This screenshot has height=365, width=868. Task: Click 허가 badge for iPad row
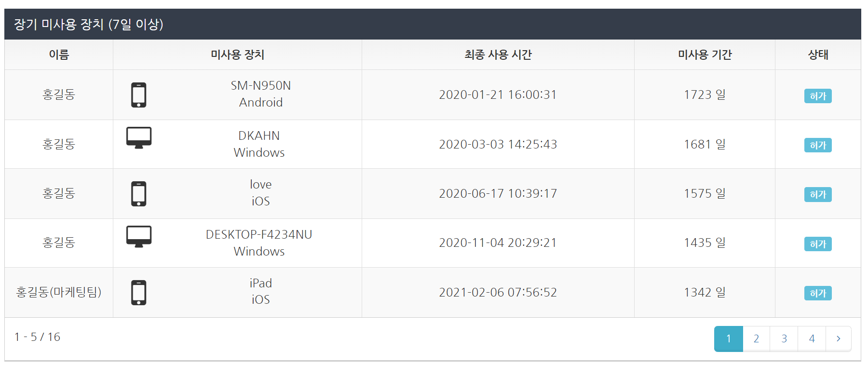[818, 293]
